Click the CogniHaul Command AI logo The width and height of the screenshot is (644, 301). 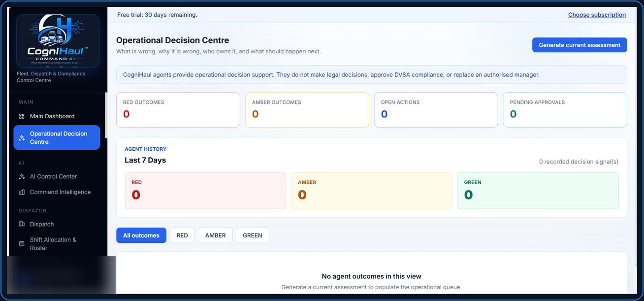[x=58, y=41]
